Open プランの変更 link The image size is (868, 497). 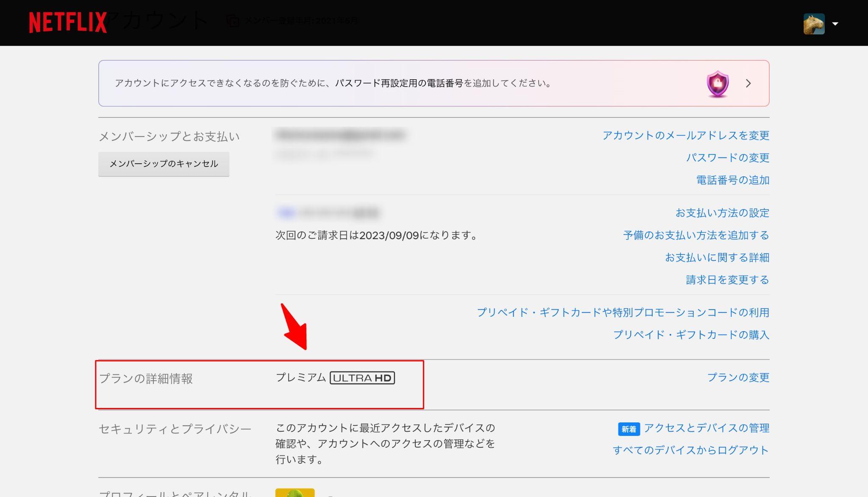click(738, 377)
